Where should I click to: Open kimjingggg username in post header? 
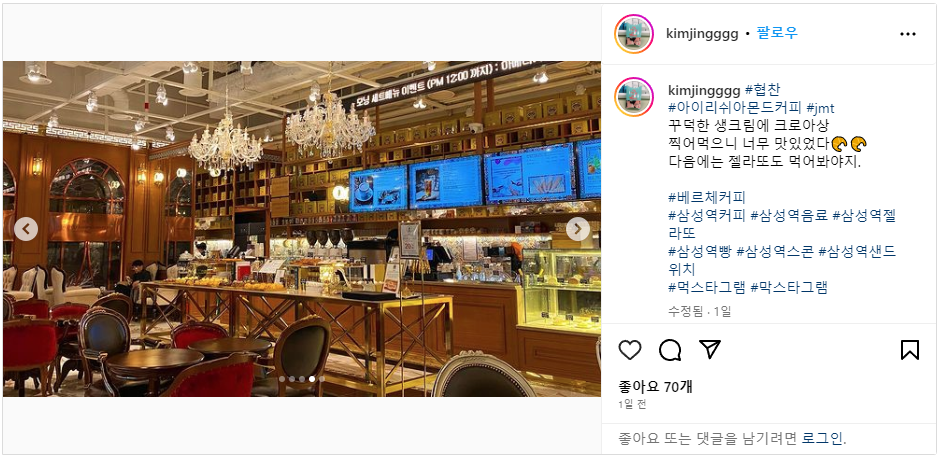coord(702,34)
